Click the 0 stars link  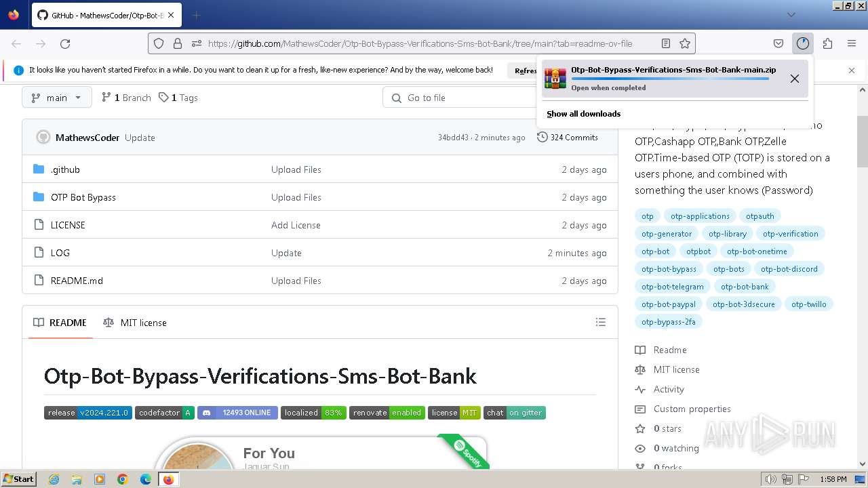[x=658, y=428]
